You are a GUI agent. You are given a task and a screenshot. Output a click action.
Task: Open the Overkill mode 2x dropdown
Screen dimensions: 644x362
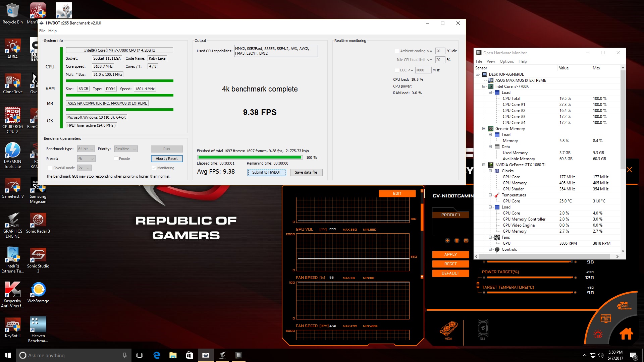coord(84,168)
